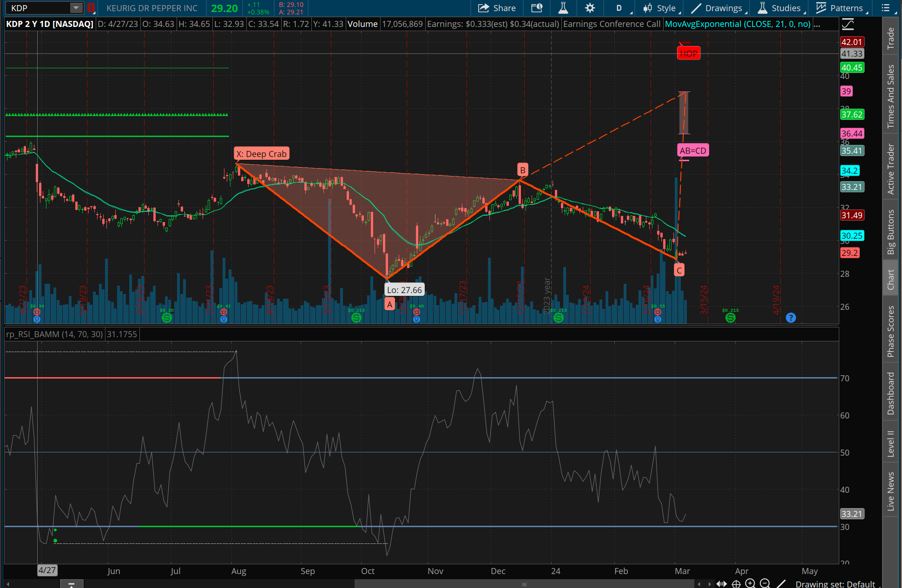Toggle the expand-collapse time axis icon
Viewport: 902px width, 588px height.
click(721, 584)
